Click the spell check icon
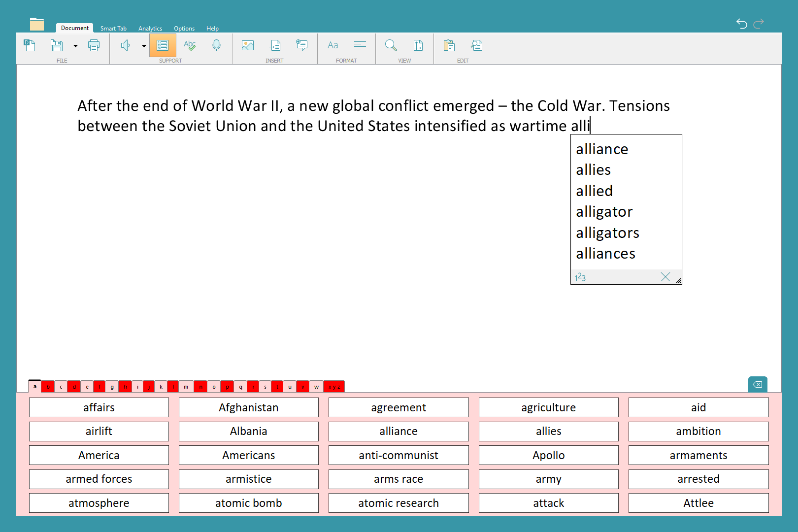This screenshot has width=798, height=532. click(190, 46)
